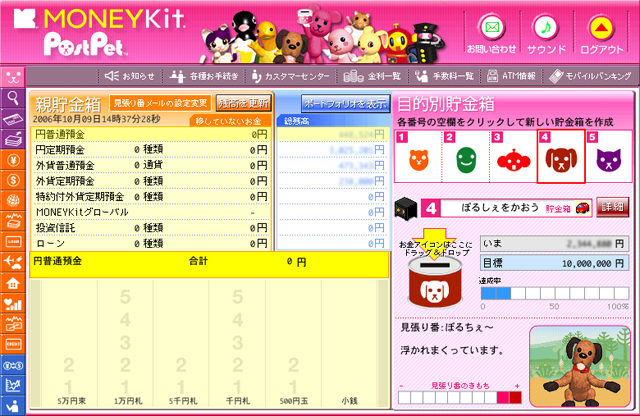Viewport: 640px width, 416px height.
Task: Click the 小銭 column
Action: pos(349,343)
